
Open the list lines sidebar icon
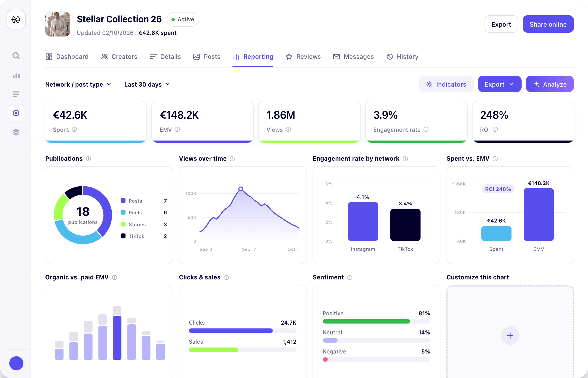click(x=16, y=94)
